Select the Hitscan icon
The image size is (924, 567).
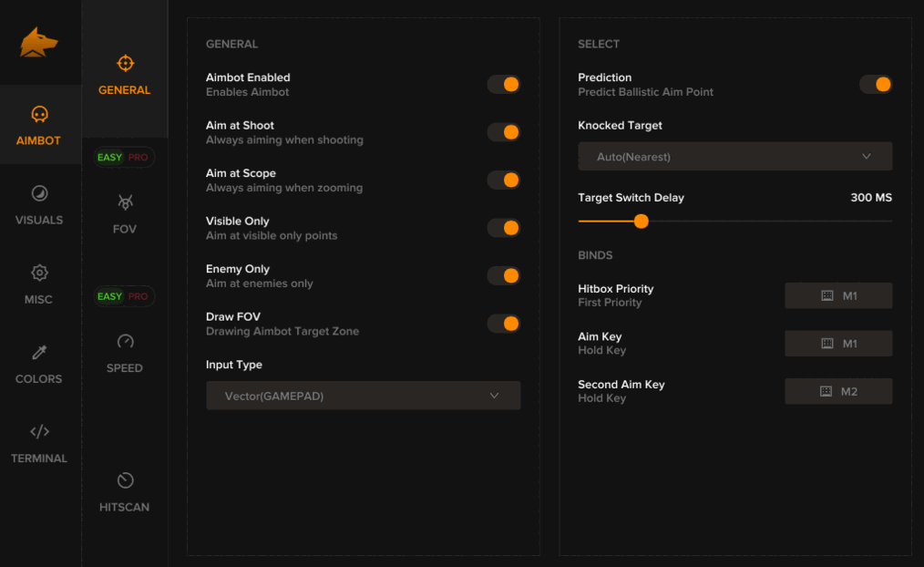click(x=125, y=480)
